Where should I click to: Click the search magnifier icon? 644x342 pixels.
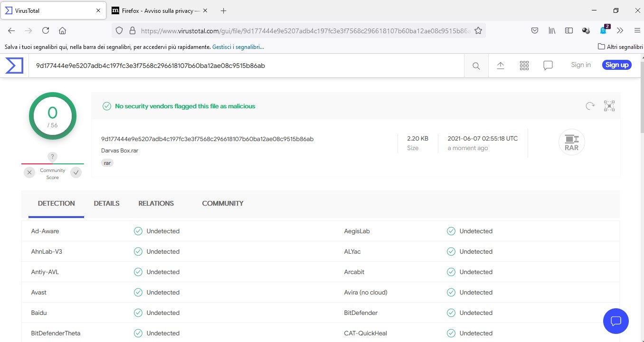(x=476, y=66)
